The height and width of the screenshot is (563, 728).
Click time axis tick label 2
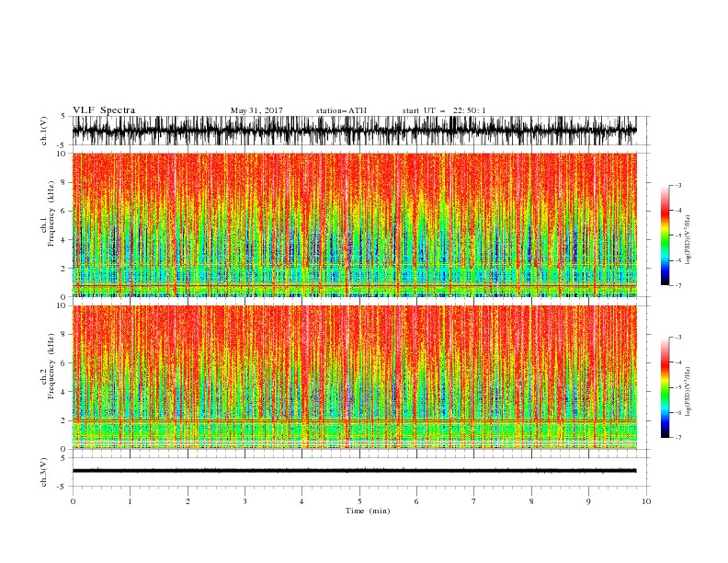pos(188,501)
